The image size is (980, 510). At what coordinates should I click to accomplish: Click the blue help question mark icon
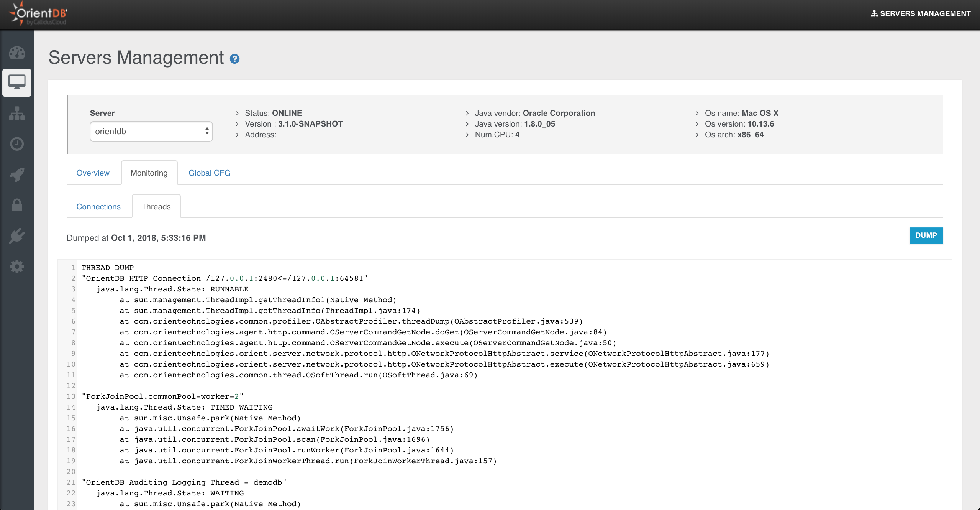click(234, 59)
